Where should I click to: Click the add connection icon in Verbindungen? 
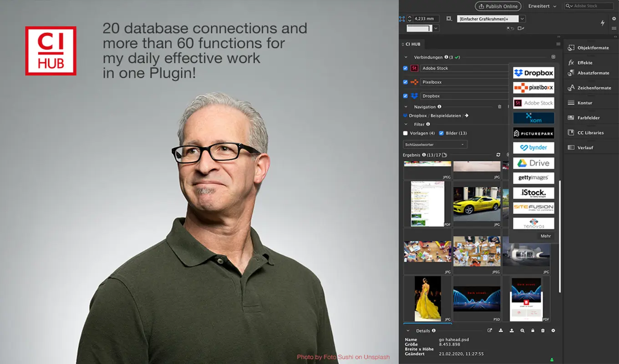553,57
